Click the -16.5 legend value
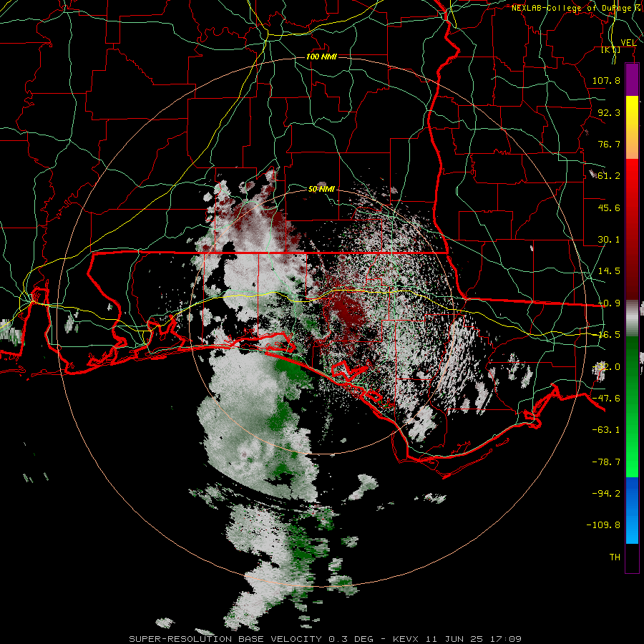644x644 pixels. point(609,334)
